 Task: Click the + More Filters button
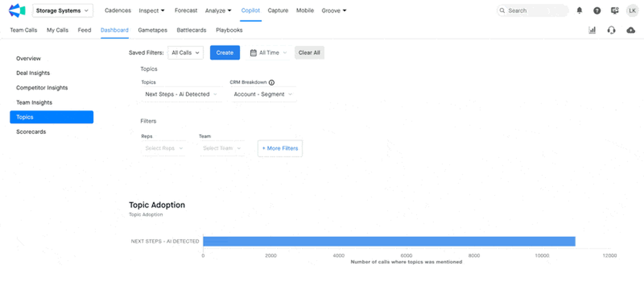click(x=280, y=148)
